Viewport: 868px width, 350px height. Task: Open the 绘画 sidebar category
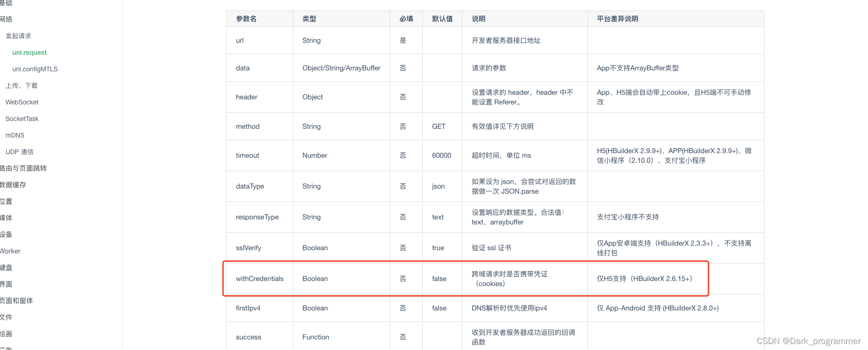[6, 334]
